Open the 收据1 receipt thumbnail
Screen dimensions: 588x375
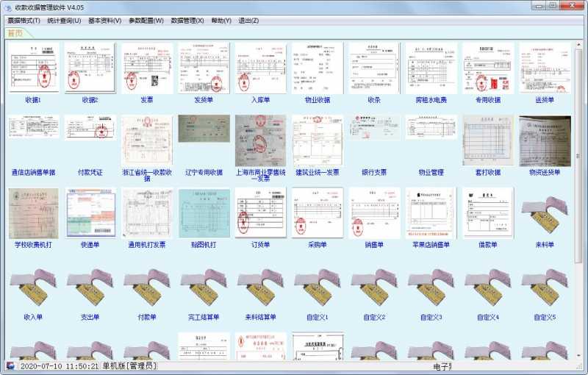pos(33,68)
